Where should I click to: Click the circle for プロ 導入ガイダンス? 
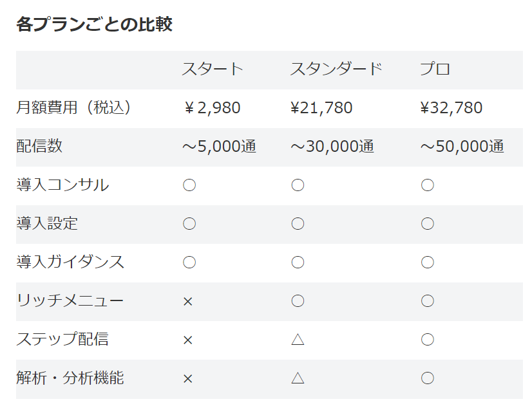(427, 263)
